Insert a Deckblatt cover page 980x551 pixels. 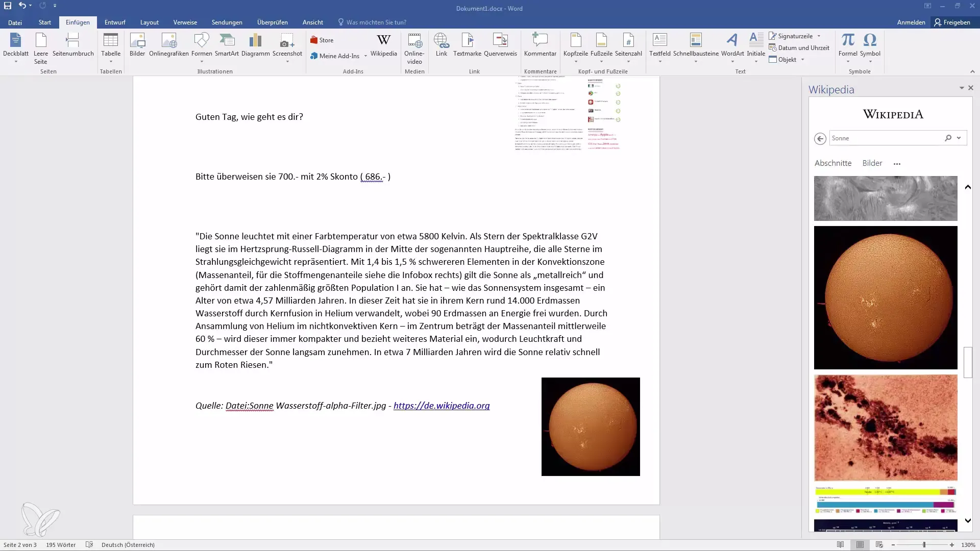point(15,47)
